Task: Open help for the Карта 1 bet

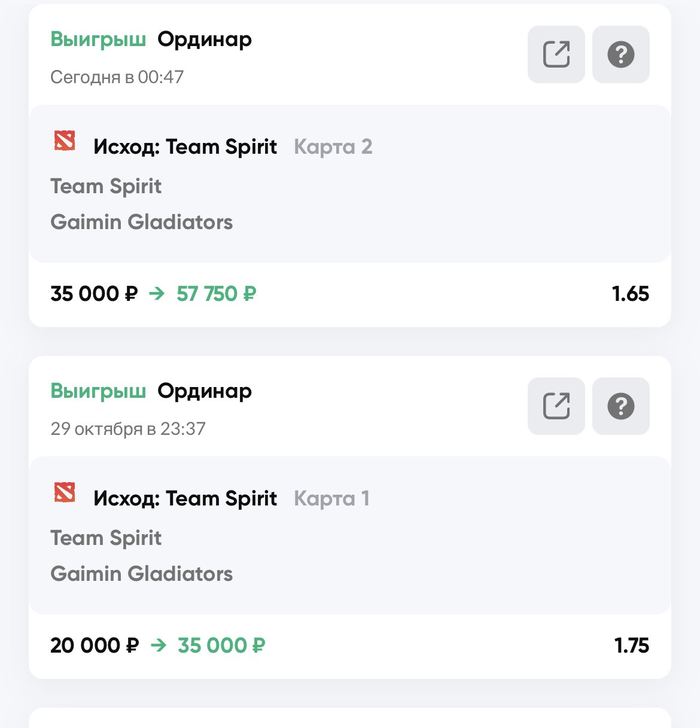Action: click(620, 406)
